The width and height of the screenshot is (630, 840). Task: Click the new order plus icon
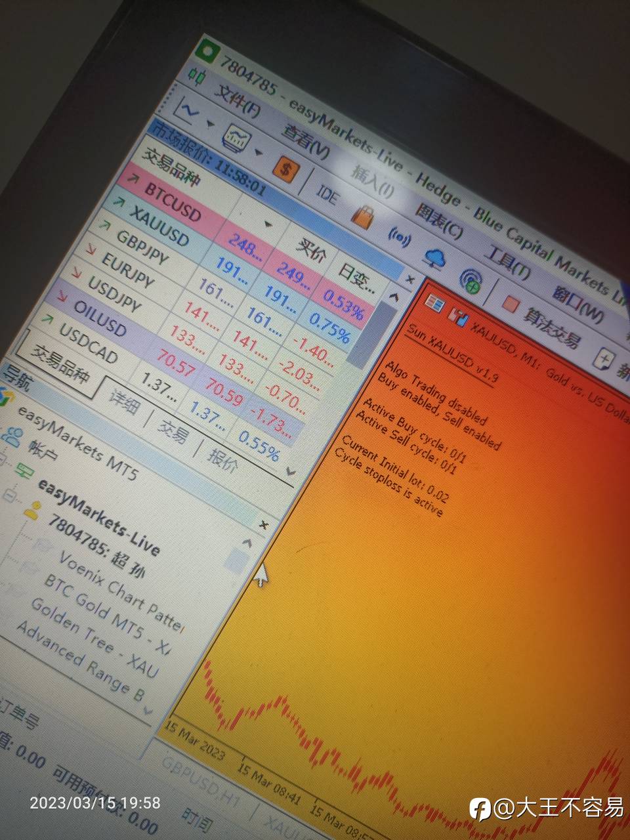click(604, 359)
